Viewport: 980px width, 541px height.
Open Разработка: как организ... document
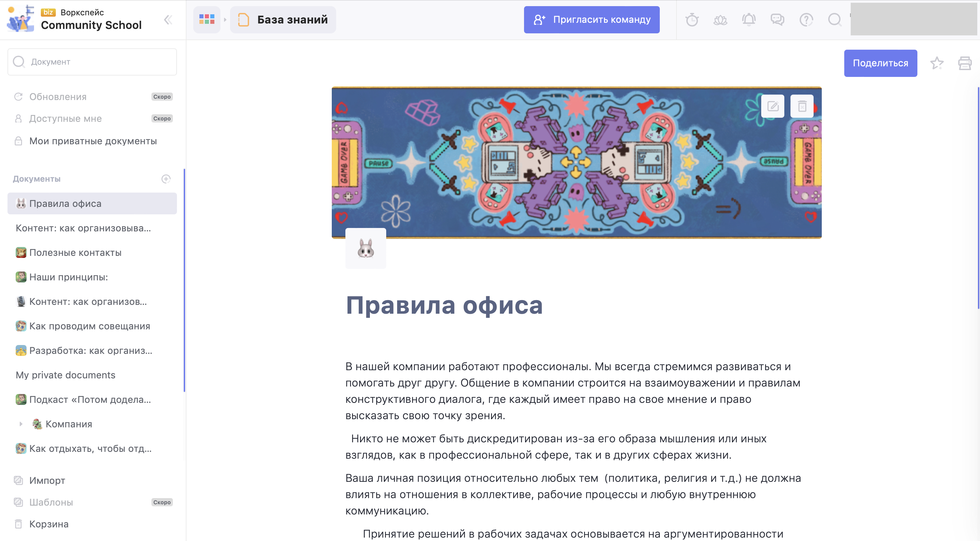[92, 350]
